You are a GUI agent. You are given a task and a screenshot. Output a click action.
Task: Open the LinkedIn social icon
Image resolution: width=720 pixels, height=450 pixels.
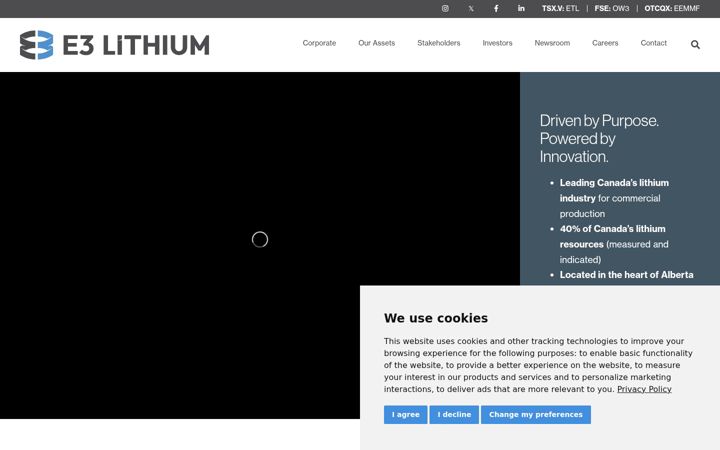pyautogui.click(x=521, y=8)
